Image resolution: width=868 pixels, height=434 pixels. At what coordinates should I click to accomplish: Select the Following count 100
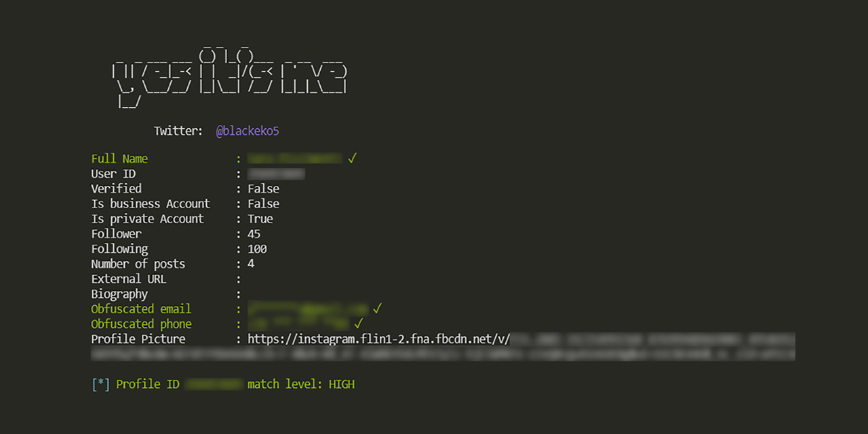pos(257,249)
